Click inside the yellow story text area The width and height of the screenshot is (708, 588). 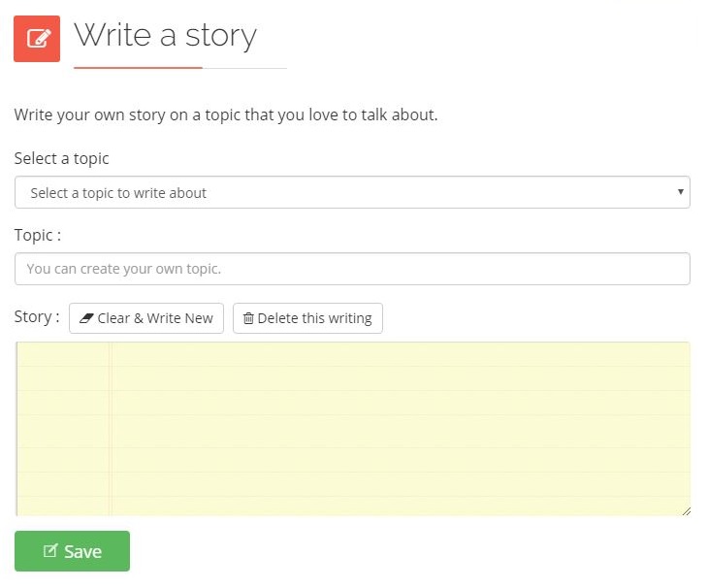coord(388,427)
